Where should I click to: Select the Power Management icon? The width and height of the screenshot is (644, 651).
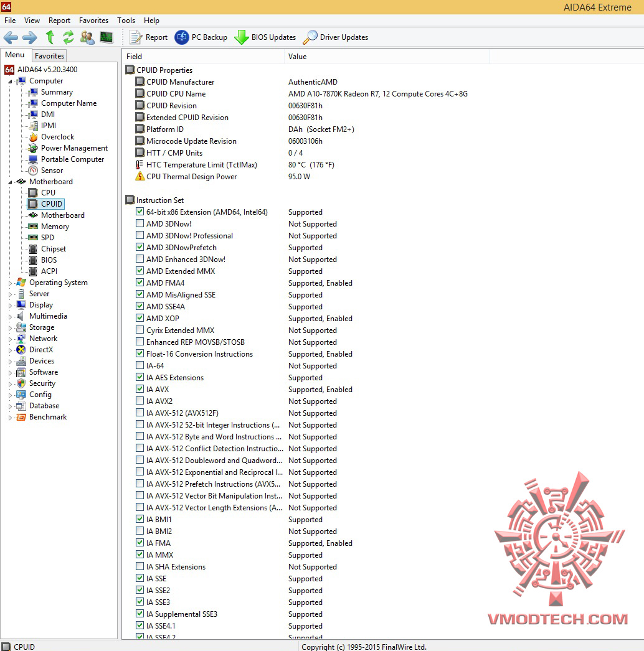click(33, 148)
